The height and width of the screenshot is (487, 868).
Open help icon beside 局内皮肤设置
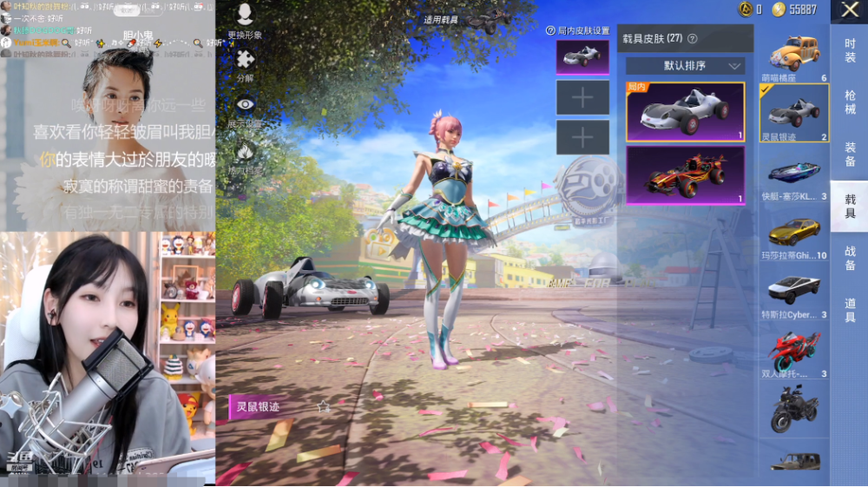(550, 30)
